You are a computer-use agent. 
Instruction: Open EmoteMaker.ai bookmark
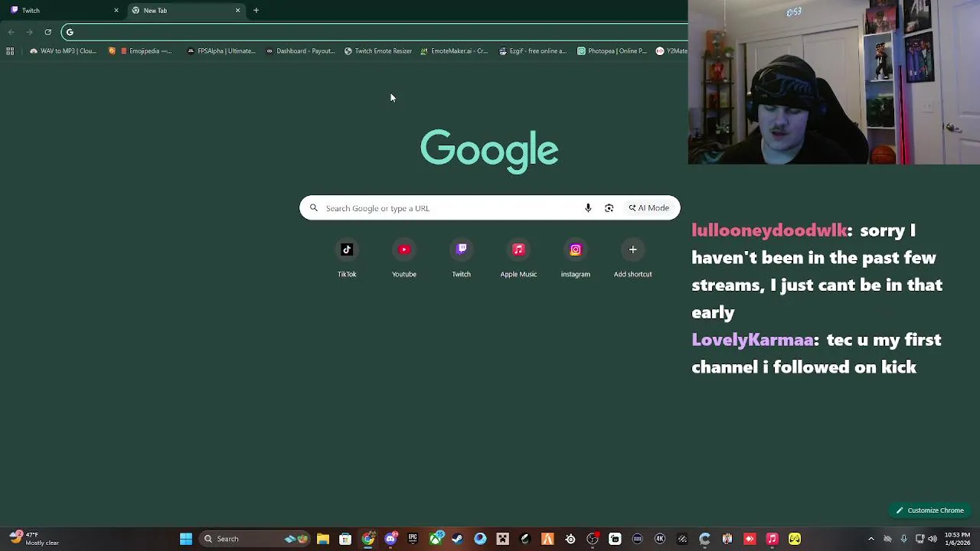(454, 51)
